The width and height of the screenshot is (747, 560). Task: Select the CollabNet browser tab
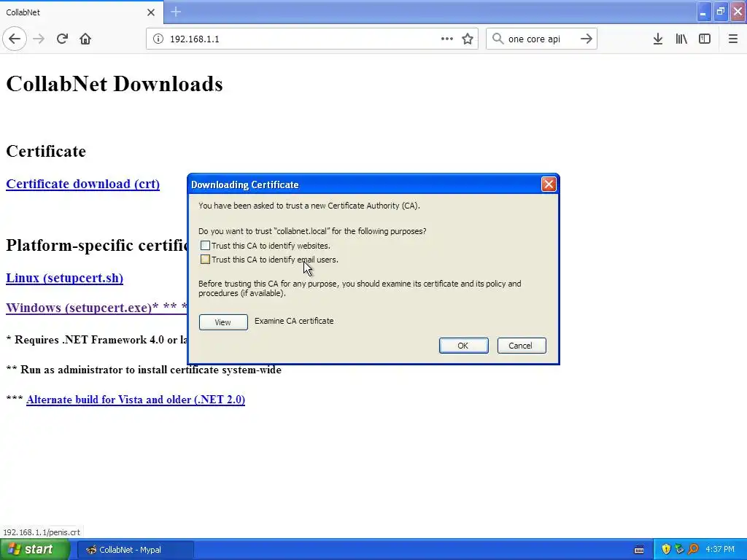click(x=82, y=12)
